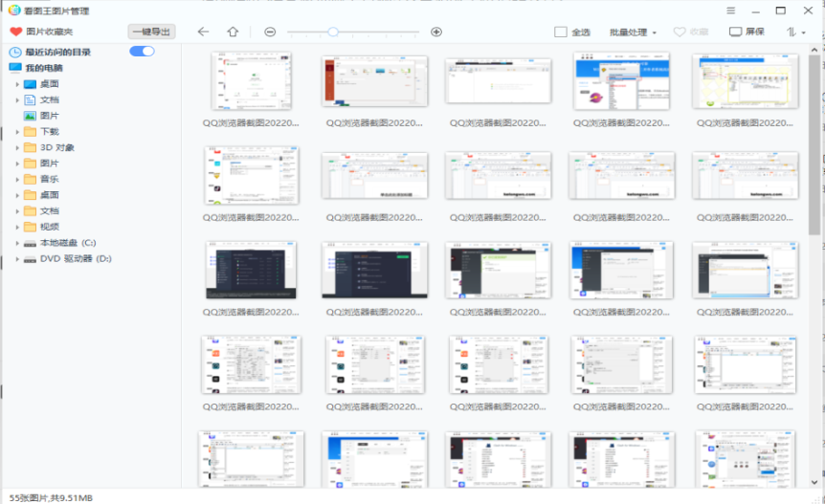The image size is (825, 504).
Task: Expand the 视频 folder node
Action: click(17, 227)
